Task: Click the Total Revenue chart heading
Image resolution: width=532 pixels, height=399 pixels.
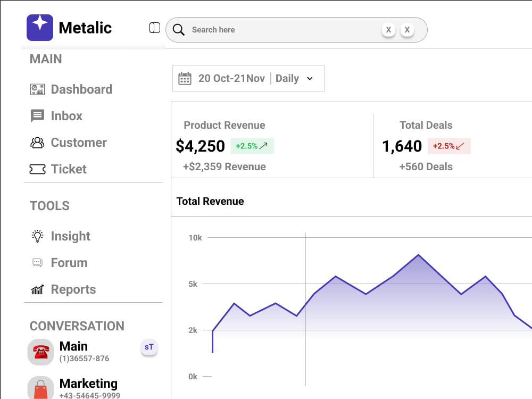Action: [210, 201]
